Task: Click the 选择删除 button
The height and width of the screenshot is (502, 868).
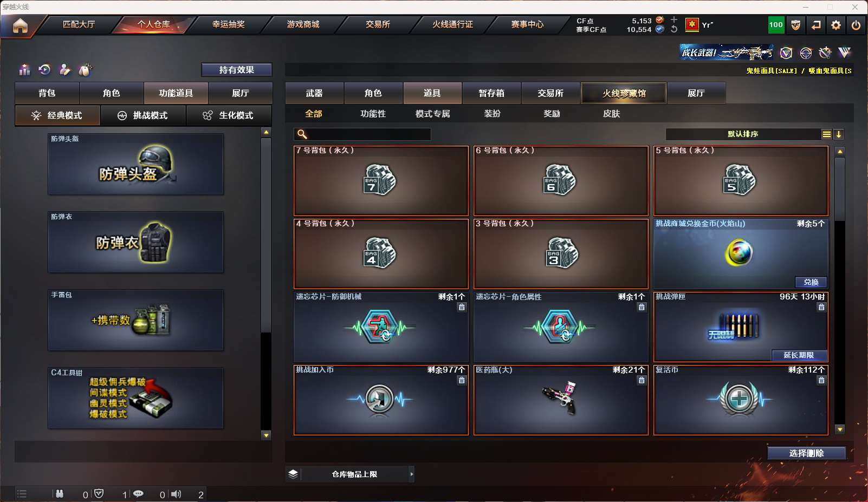Action: (807, 453)
